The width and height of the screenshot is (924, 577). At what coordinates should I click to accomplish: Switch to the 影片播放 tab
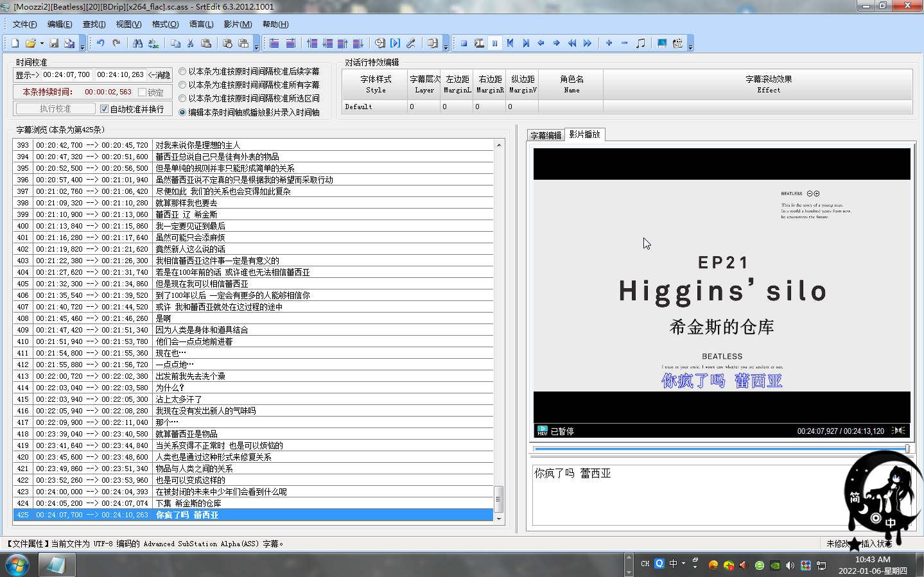[584, 134]
